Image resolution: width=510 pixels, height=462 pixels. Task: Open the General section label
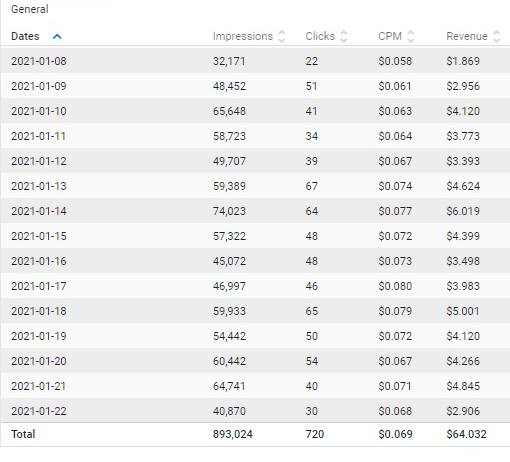click(30, 9)
